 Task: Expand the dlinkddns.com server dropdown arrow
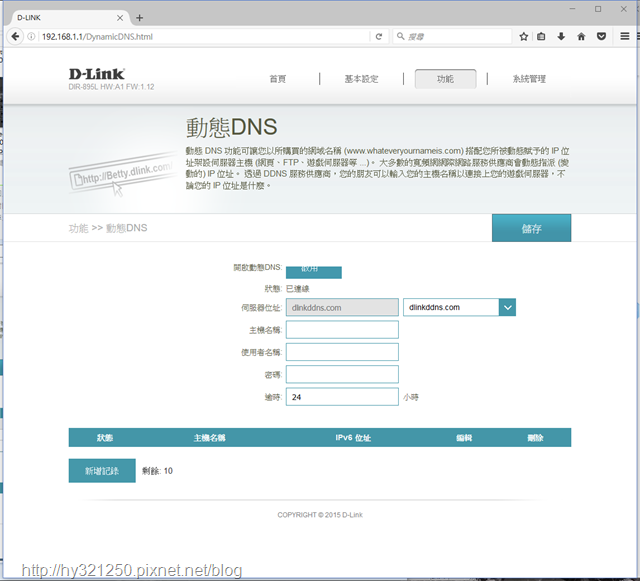(507, 307)
